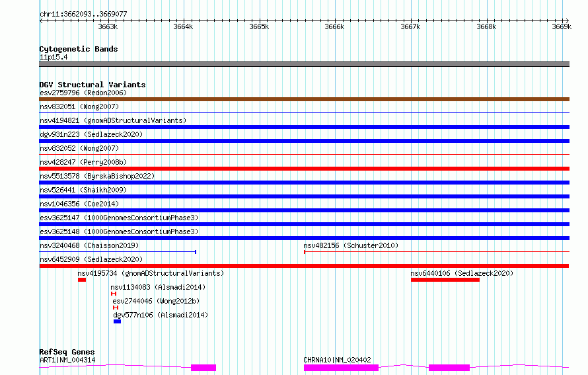Image resolution: width=588 pixels, height=375 pixels.
Task: Click the 3663k ruler label
Action: 108,26
